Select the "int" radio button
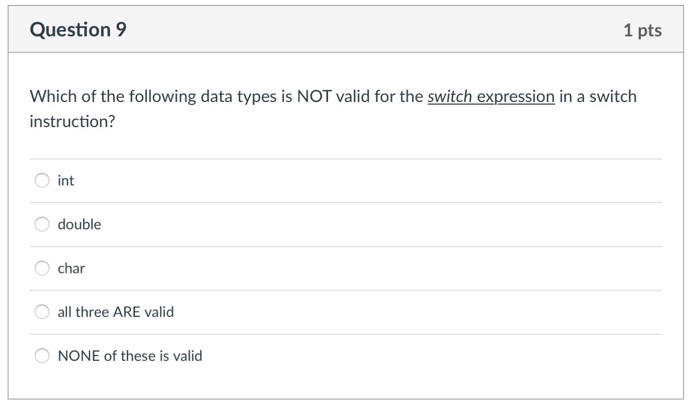This screenshot has height=411, width=700. (x=42, y=181)
